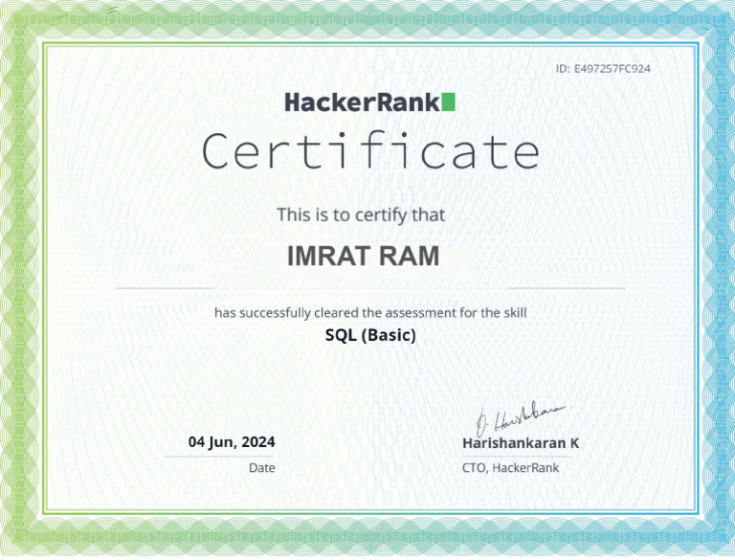Screen dimensions: 735x560
Task: Click the HackerRank logo
Action: (369, 102)
